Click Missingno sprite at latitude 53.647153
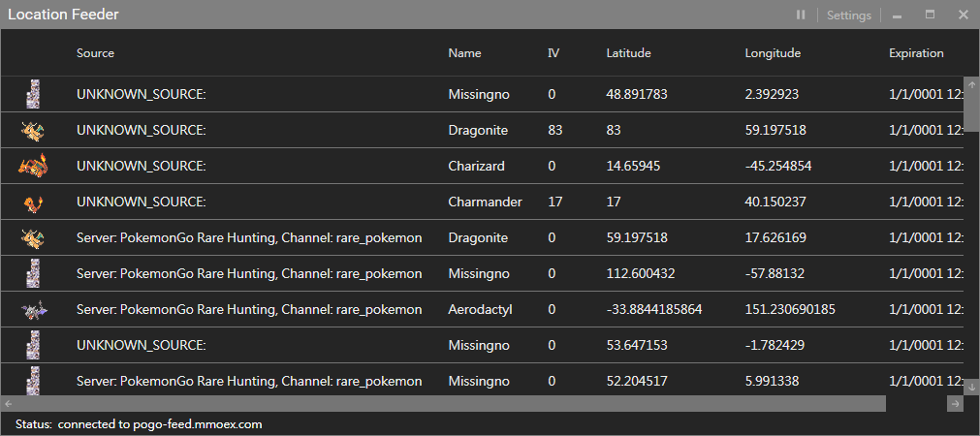 coord(34,345)
